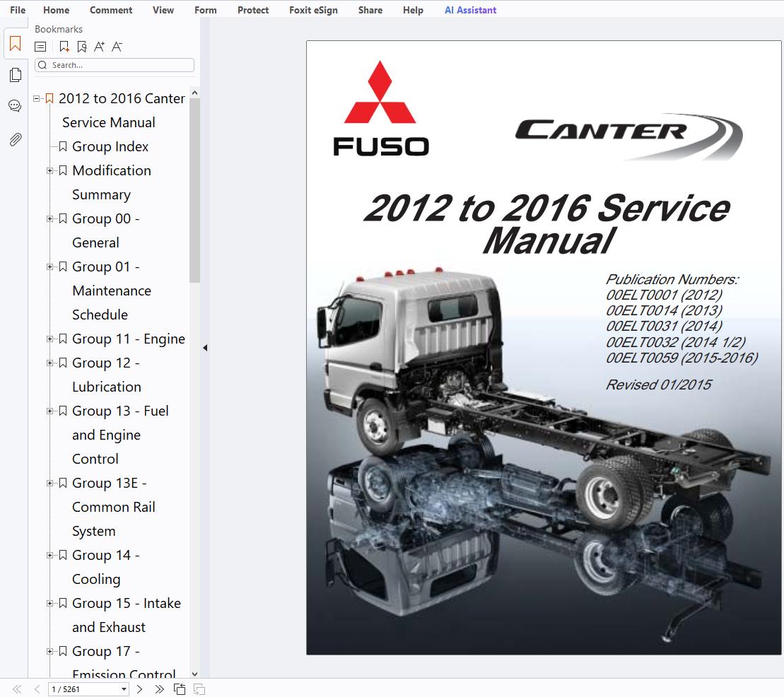Viewport: 784px width, 697px height.
Task: Click bookmarks scrollbar up arrow
Action: (x=195, y=93)
